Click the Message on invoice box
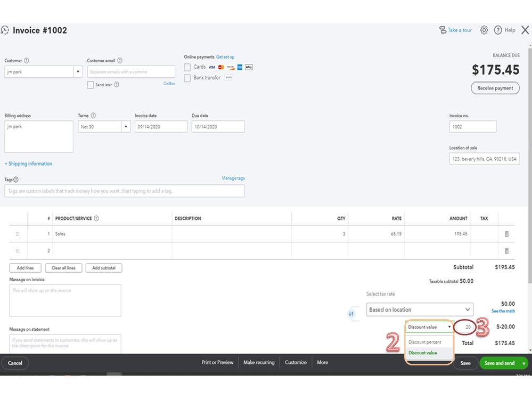 pos(65,300)
